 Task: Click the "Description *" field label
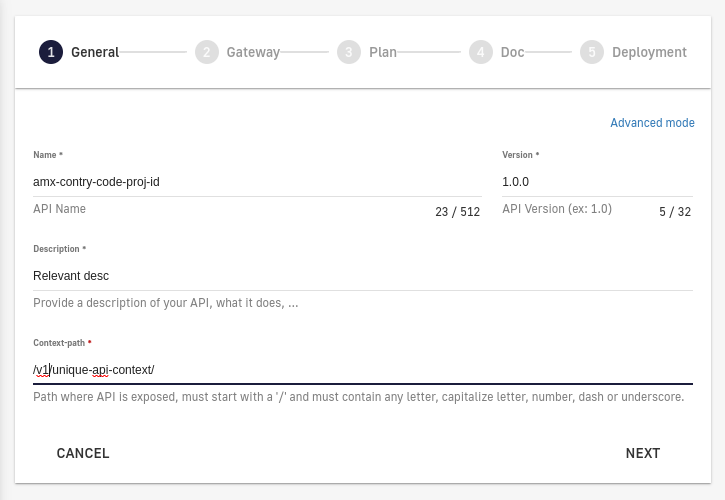pyautogui.click(x=60, y=249)
